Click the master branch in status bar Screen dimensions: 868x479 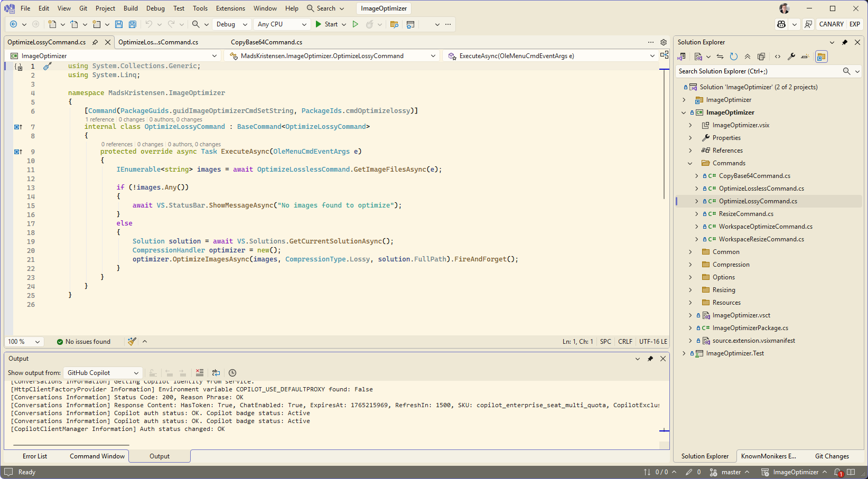(731, 472)
